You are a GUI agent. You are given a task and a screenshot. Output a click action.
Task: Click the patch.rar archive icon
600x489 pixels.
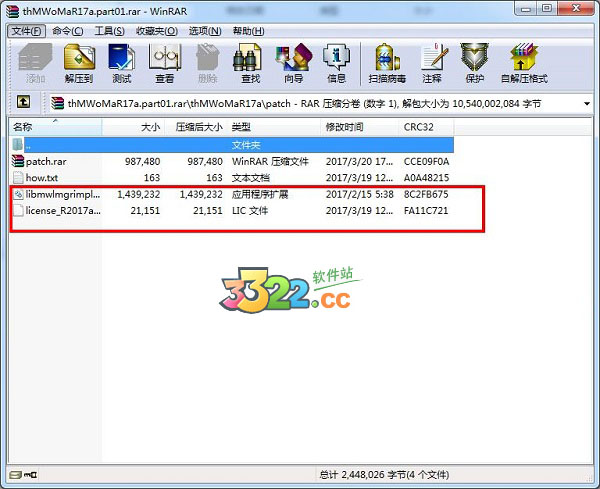[18, 161]
